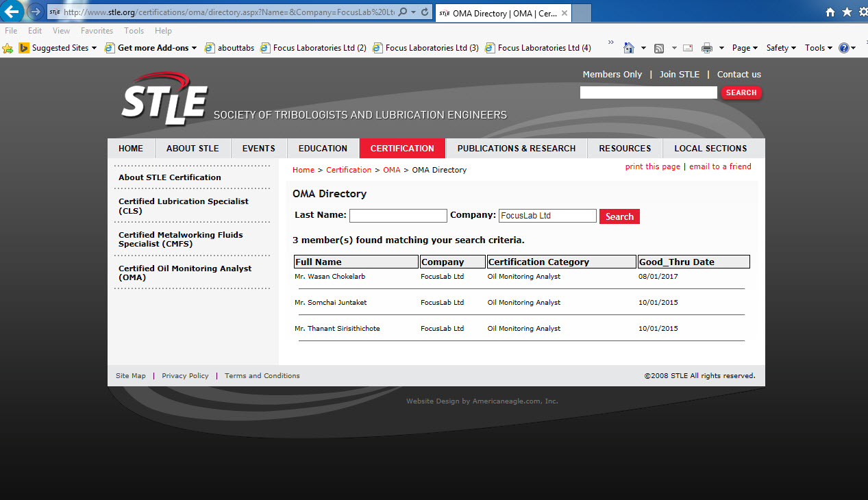Open About STLE Certification sidebar link
The width and height of the screenshot is (868, 500).
tap(170, 177)
